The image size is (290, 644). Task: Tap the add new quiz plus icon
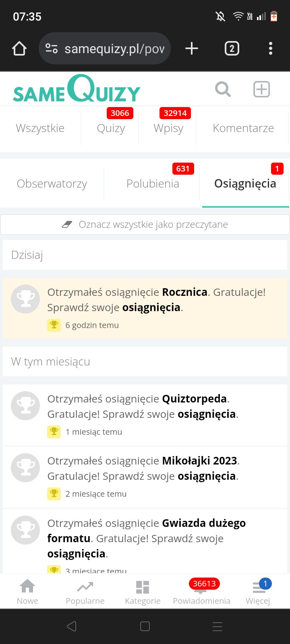(261, 89)
